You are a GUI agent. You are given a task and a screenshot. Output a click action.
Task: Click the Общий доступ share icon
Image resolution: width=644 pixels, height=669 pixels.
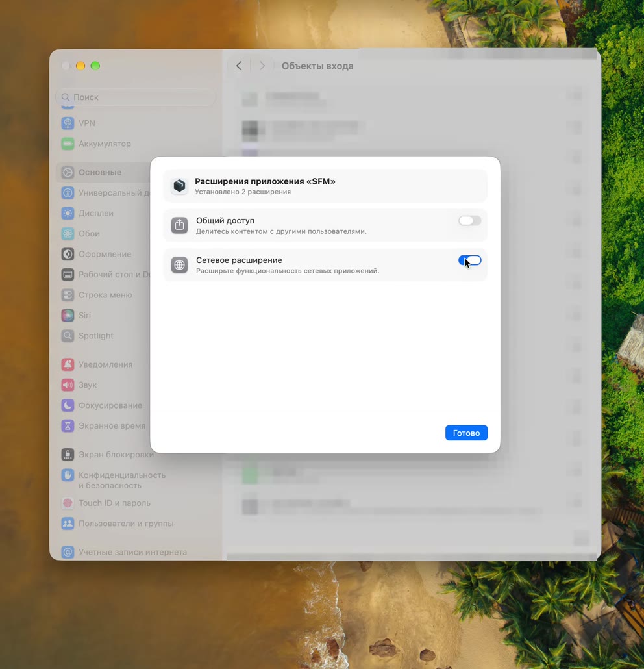pyautogui.click(x=180, y=225)
